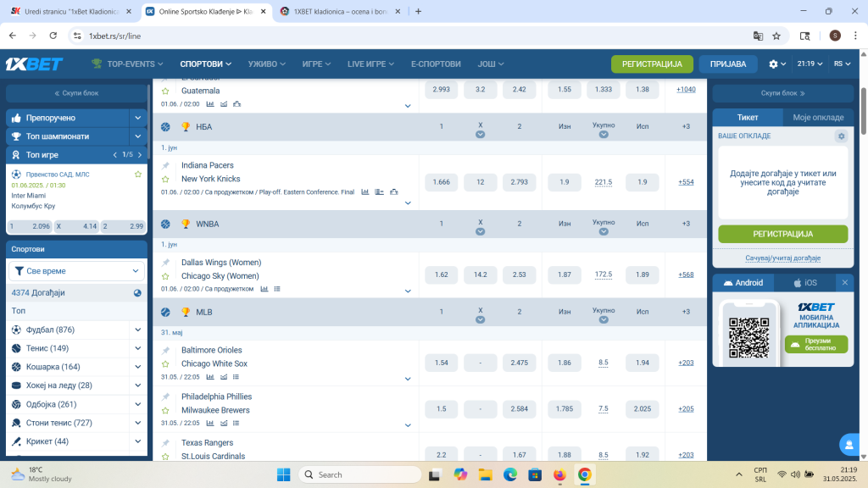Screen dimensions: 868x488
Task: Expand Dallas Wings match details chevron
Action: click(x=408, y=291)
